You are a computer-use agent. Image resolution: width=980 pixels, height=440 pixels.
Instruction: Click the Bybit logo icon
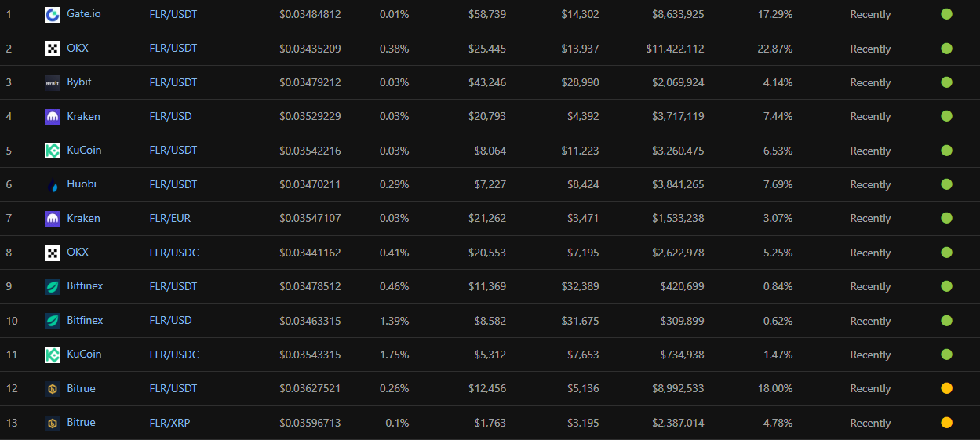click(x=53, y=82)
